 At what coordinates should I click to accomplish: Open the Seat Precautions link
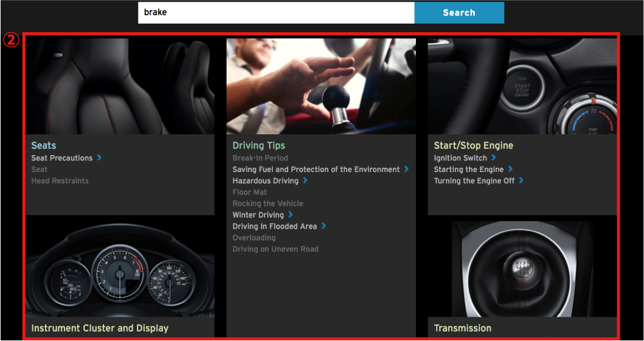click(x=62, y=158)
